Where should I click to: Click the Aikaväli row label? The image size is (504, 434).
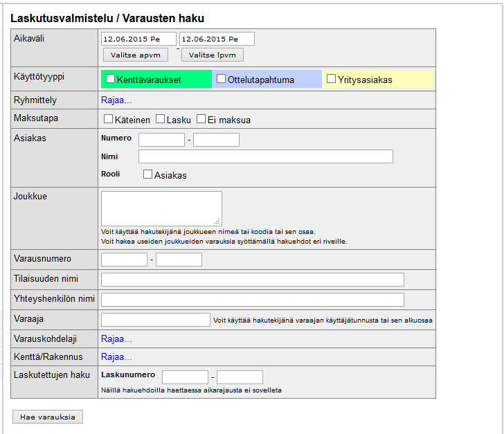coord(29,39)
